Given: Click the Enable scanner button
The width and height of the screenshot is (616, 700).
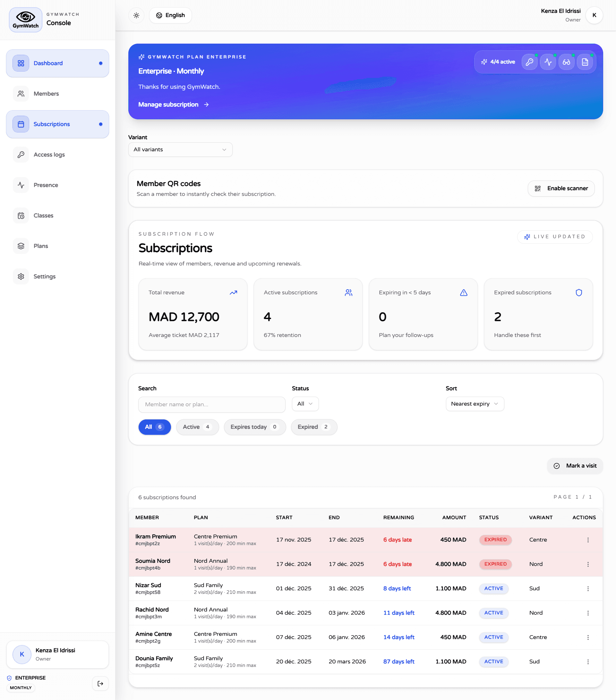Looking at the screenshot, I should pos(561,188).
